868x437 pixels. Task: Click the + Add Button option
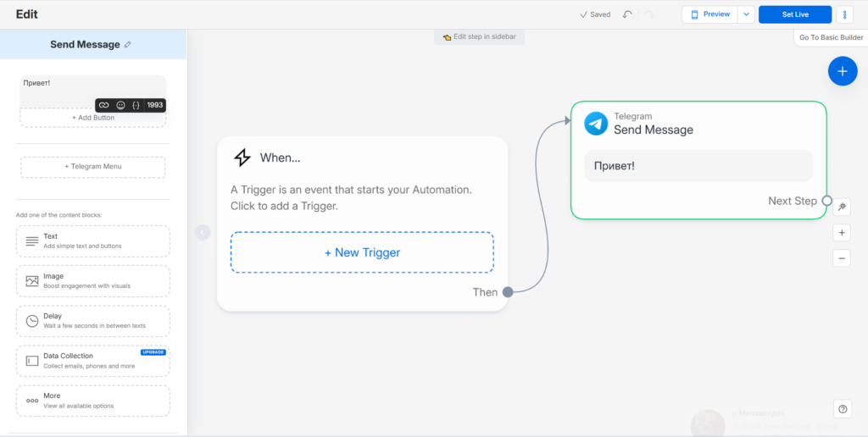(93, 117)
